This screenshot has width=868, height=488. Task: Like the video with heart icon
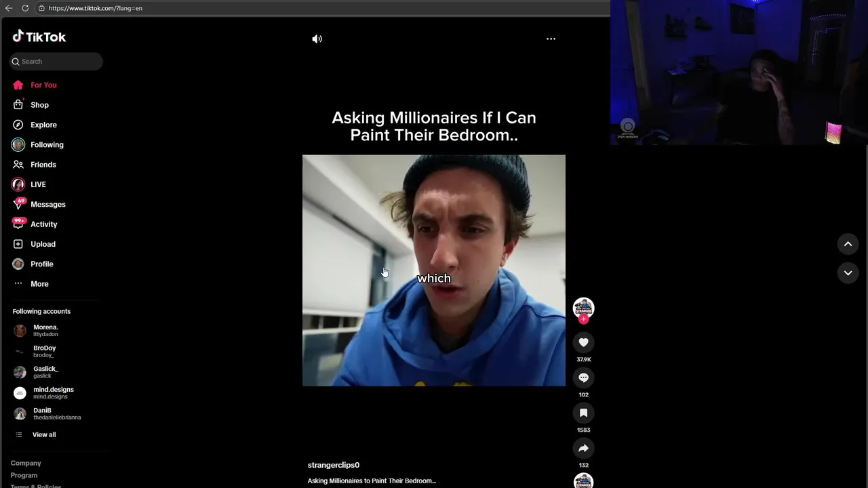[583, 342]
